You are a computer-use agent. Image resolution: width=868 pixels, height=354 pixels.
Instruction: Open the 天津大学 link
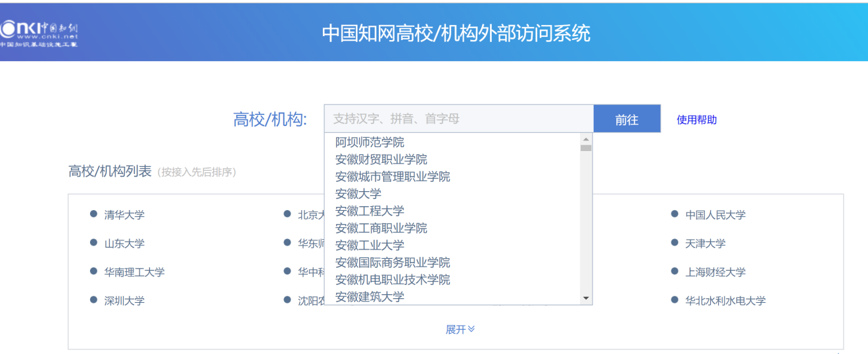pos(706,243)
